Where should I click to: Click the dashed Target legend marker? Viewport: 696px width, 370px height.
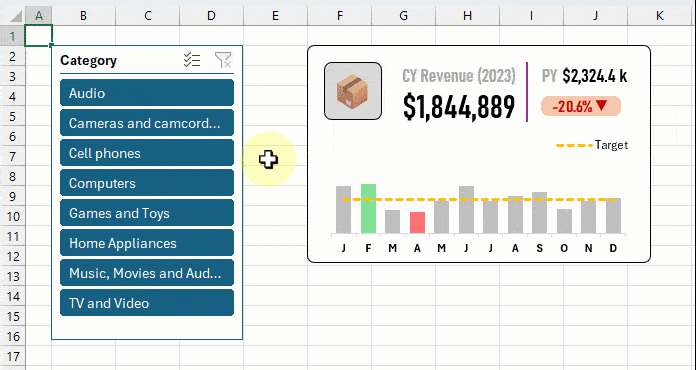[x=574, y=145]
